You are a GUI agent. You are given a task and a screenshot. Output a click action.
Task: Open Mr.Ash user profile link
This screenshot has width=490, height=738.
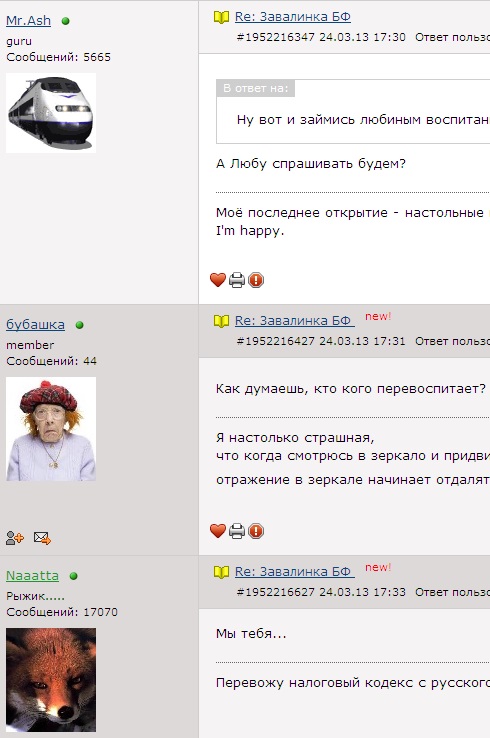[28, 21]
